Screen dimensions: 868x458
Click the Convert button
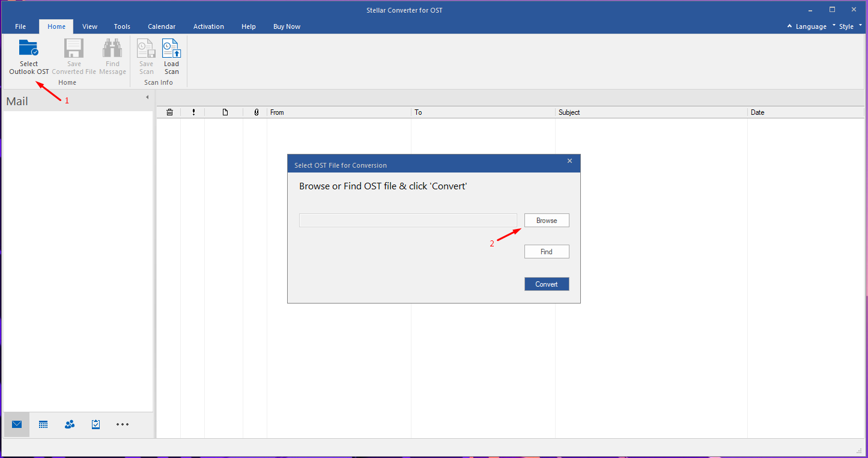pos(547,284)
